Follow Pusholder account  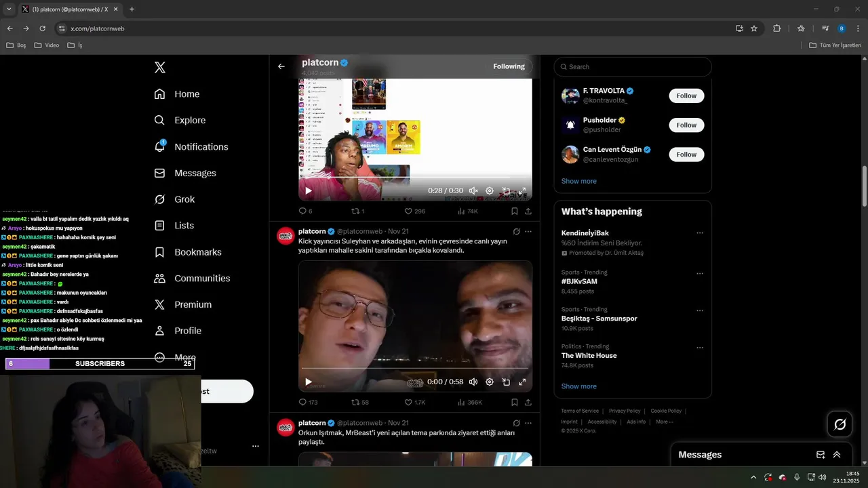[x=686, y=125]
